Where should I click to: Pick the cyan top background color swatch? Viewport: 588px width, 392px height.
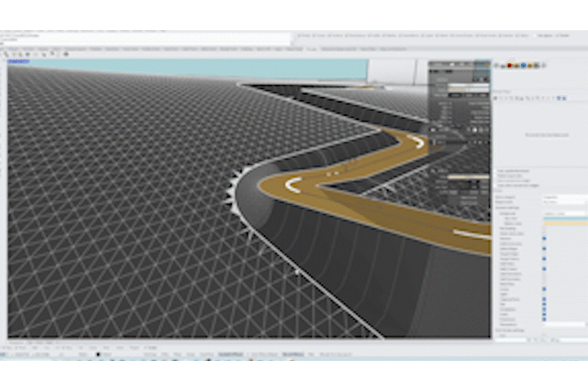tap(565, 219)
